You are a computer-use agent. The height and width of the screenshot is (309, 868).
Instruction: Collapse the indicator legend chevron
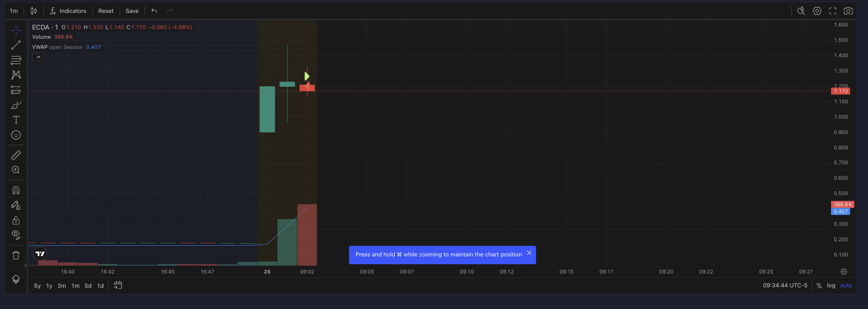tap(38, 57)
